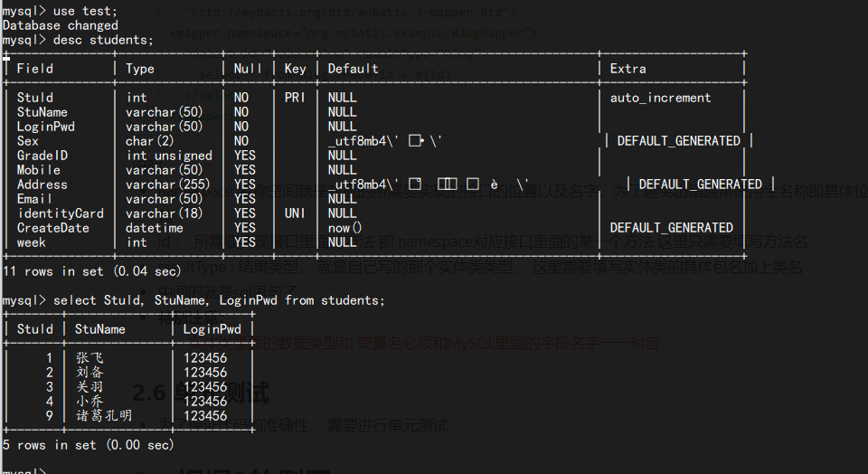This screenshot has width=868, height=474.
Task: Click the 'now()' default value
Action: pyautogui.click(x=344, y=228)
